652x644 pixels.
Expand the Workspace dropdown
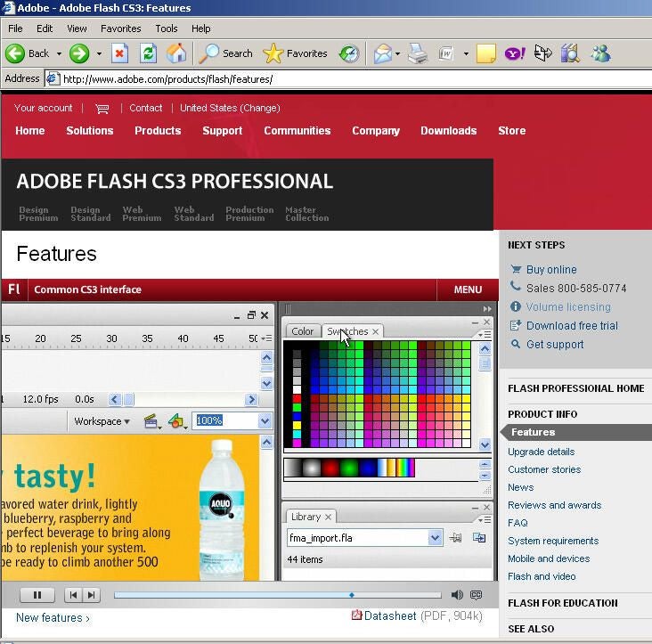tap(102, 421)
